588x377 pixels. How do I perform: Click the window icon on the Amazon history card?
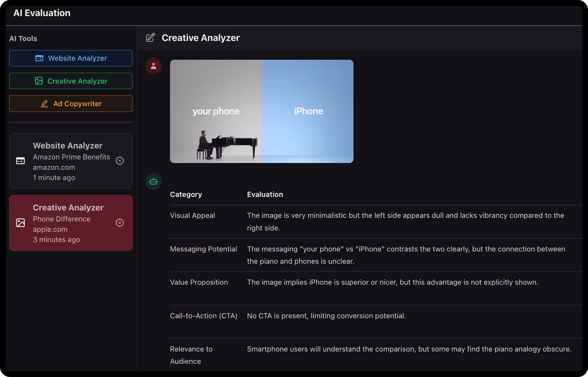coord(21,161)
